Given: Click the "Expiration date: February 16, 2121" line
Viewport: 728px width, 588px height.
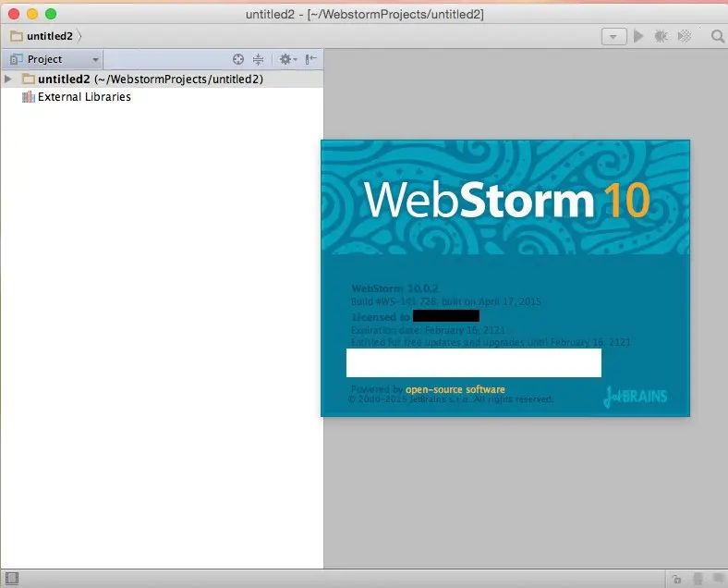Looking at the screenshot, I should pos(428,330).
